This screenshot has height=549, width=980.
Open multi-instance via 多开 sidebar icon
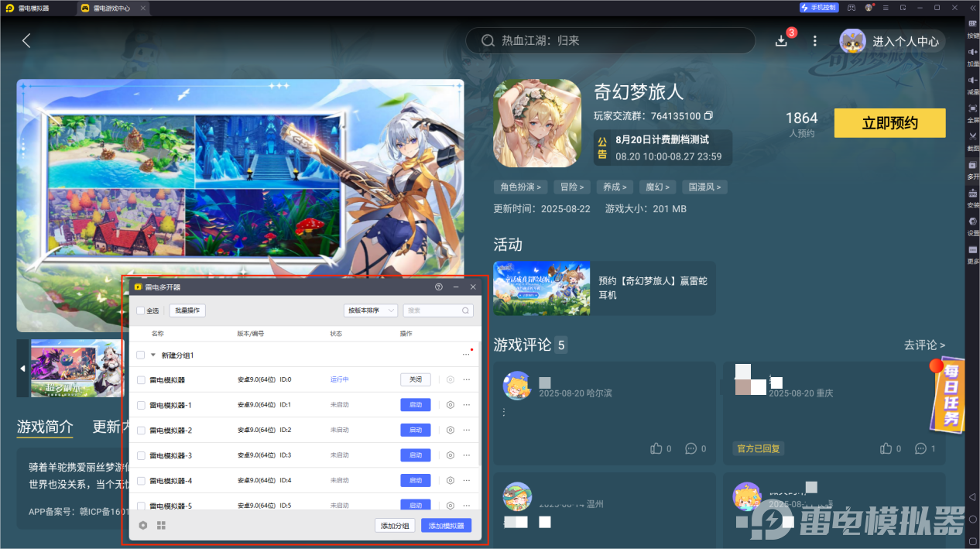pyautogui.click(x=972, y=169)
